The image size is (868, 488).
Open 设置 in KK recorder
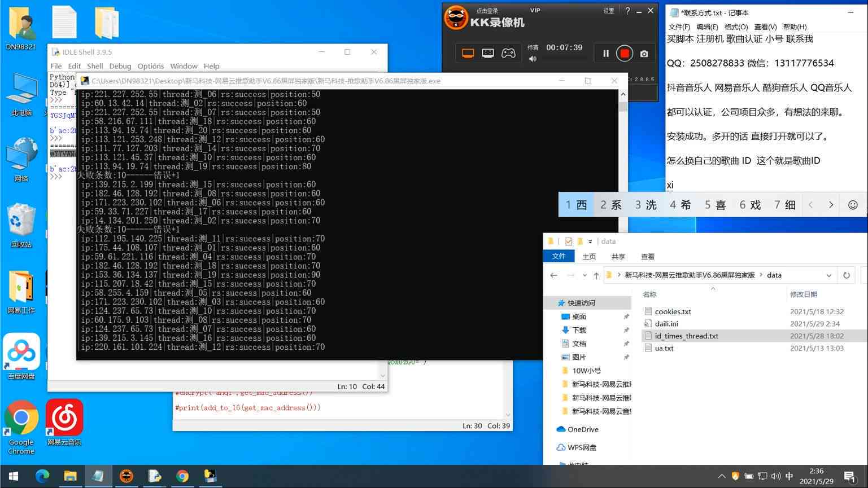[609, 11]
